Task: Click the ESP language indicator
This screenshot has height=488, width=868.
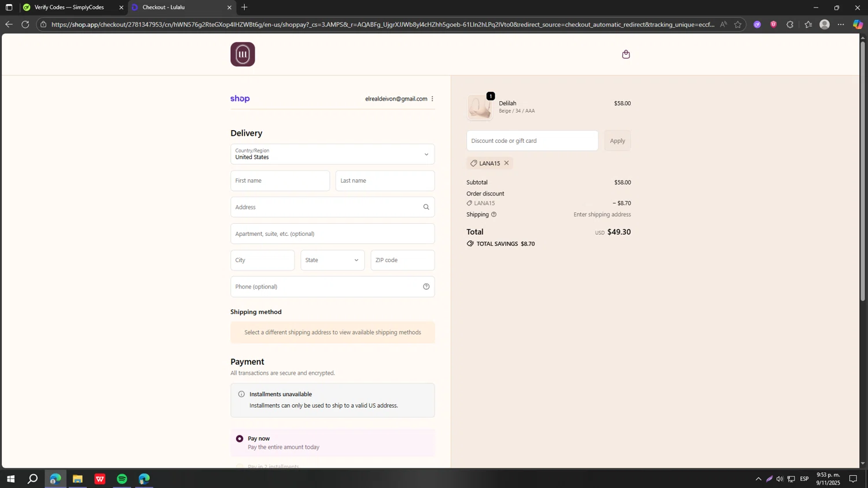Action: pyautogui.click(x=804, y=479)
